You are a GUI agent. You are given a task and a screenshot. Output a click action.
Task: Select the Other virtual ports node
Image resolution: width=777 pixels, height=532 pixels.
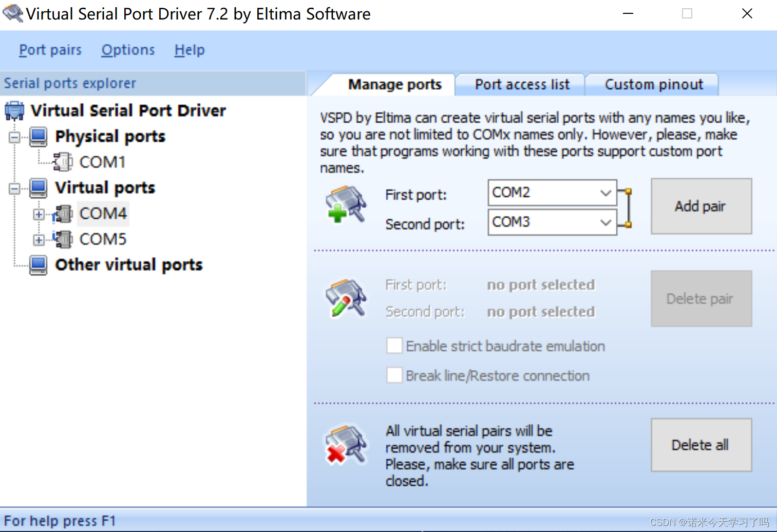pyautogui.click(x=129, y=265)
